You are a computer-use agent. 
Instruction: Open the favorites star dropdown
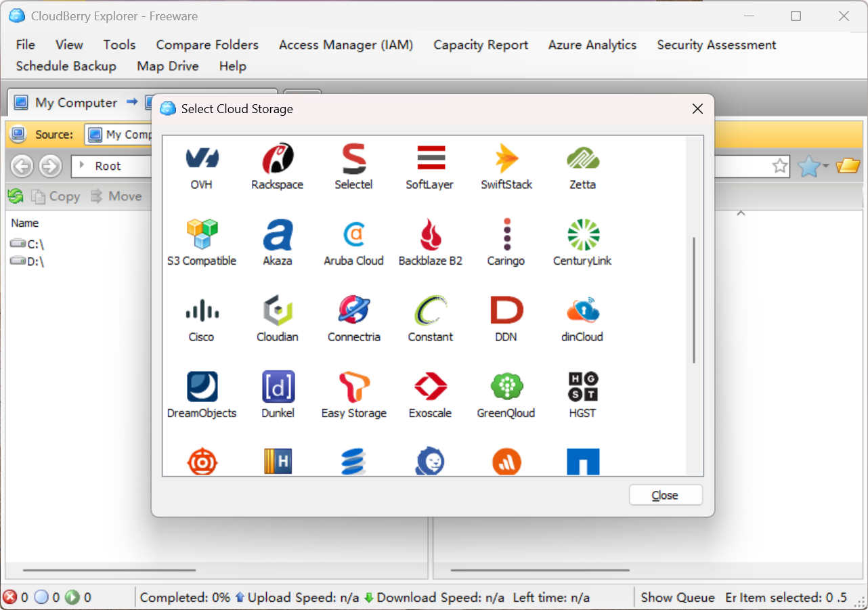pos(812,166)
